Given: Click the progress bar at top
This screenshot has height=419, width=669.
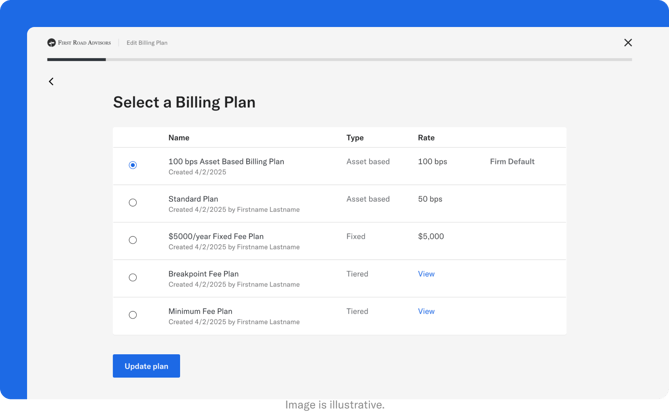Looking at the screenshot, I should pos(339,60).
